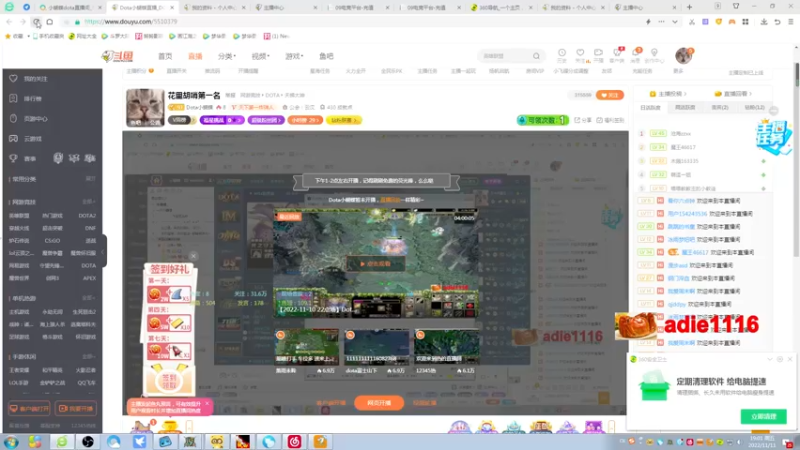Click 我要开播 button in sidebar
This screenshot has width=800, height=450.
click(x=76, y=409)
